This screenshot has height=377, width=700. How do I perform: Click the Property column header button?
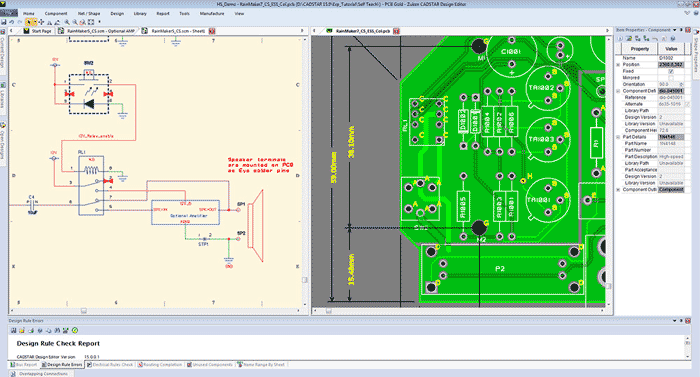pos(640,49)
